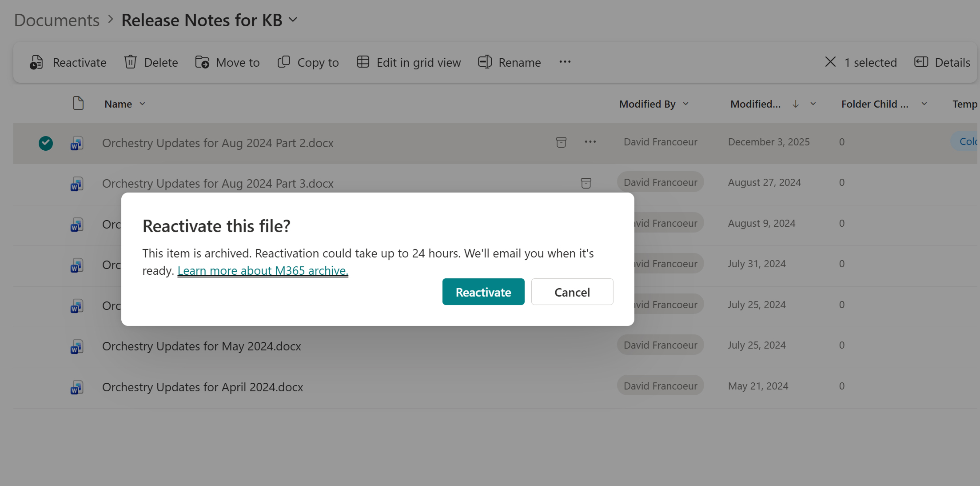980x486 pixels.
Task: Clear selection via the X beside 1 selected
Action: point(830,62)
